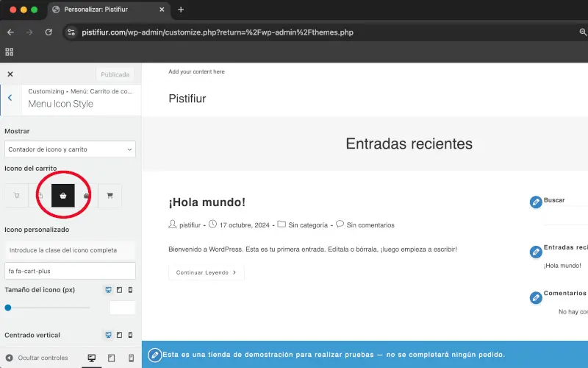Open the Mostrar dropdown
The image size is (588, 368).
click(70, 149)
